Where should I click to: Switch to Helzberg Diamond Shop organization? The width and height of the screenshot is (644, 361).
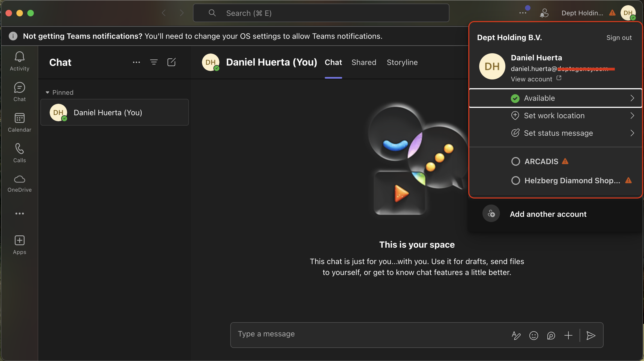pos(571,180)
